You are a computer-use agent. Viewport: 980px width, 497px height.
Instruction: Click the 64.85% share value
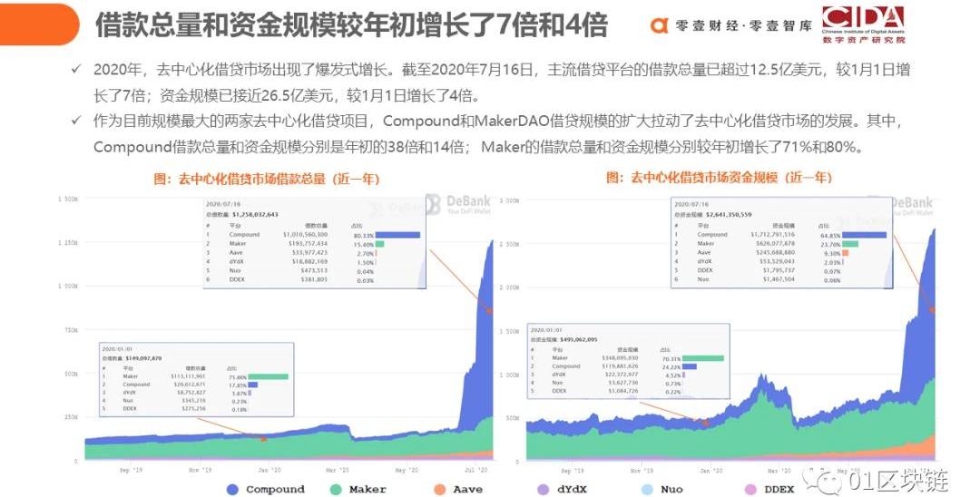(830, 236)
